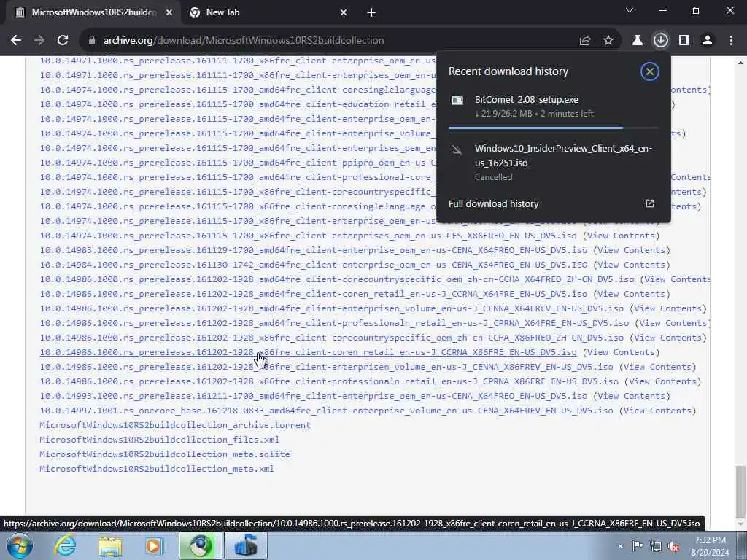This screenshot has height=560, width=747.
Task: View Contents of 14986 x86fre coren iso
Action: tap(621, 352)
